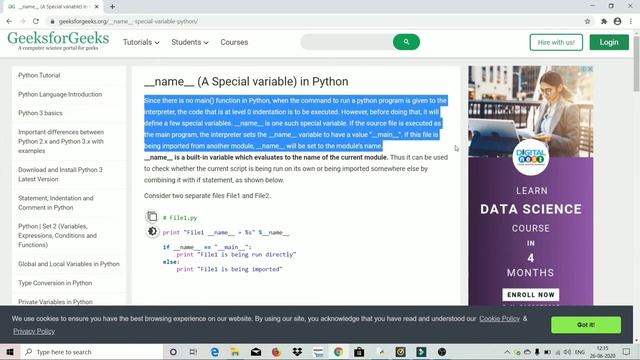Open Task View on taskbar

coord(193,352)
